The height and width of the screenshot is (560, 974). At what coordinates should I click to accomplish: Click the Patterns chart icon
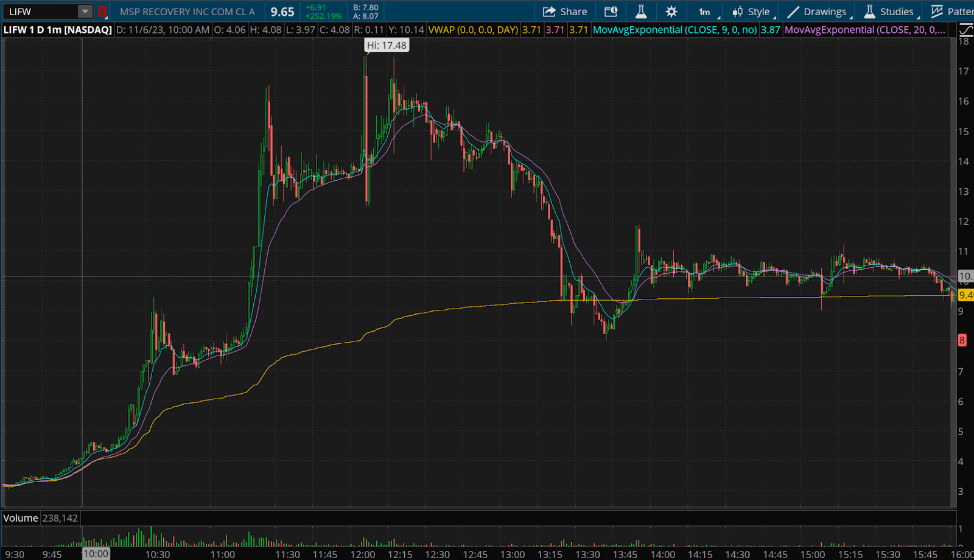(936, 12)
